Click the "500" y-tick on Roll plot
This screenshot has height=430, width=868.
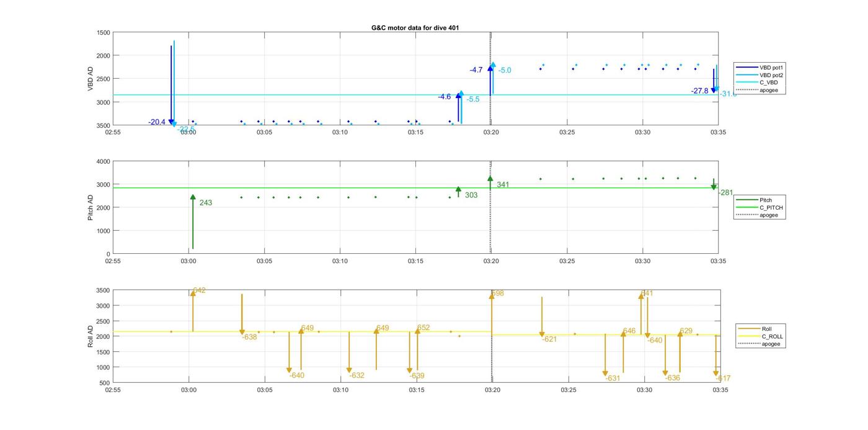(x=105, y=383)
